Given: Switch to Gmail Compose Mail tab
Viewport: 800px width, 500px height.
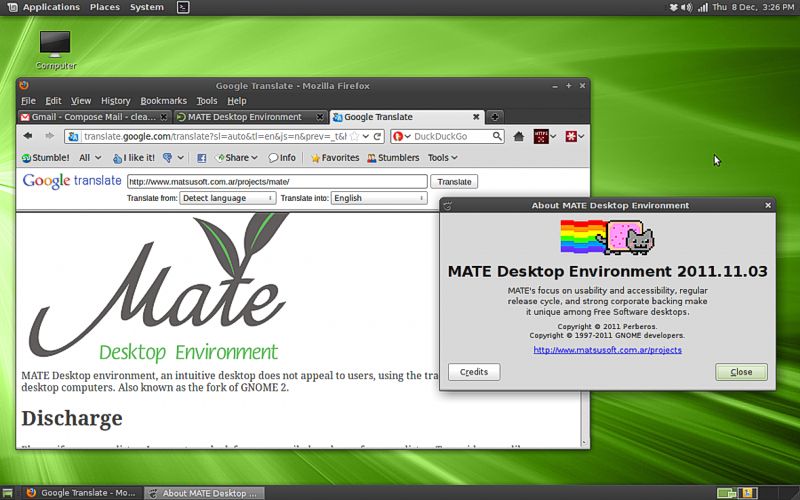Looking at the screenshot, I should tap(94, 117).
